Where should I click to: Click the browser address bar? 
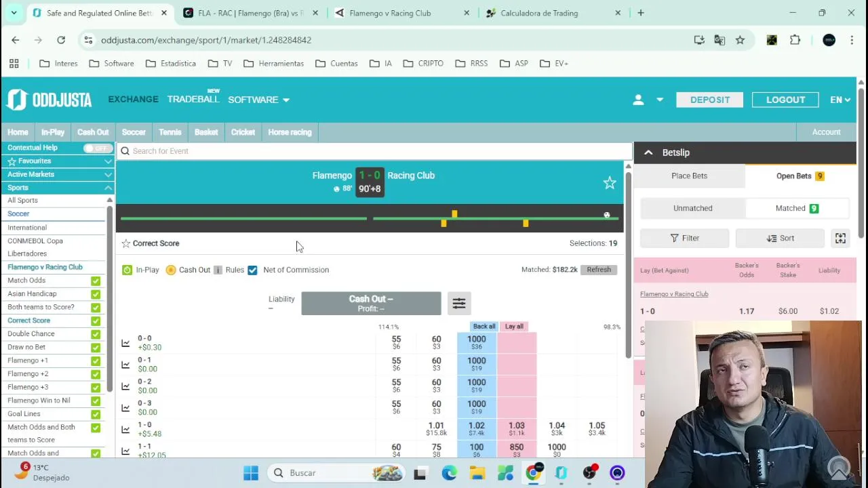[393, 40]
